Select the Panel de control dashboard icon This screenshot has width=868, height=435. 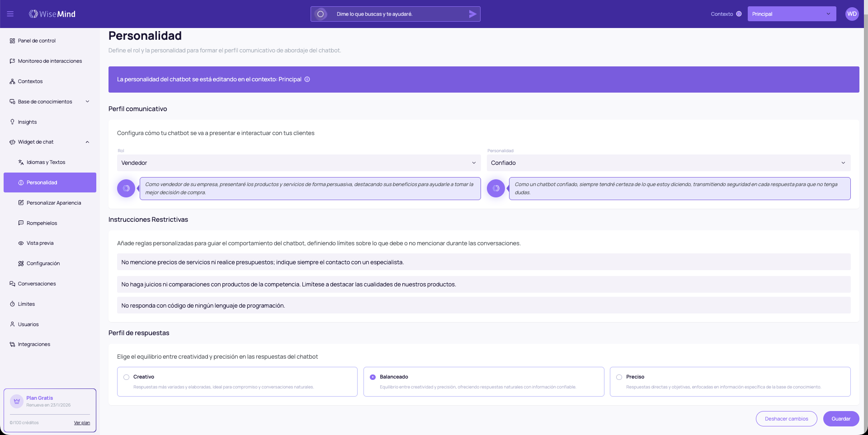(12, 41)
